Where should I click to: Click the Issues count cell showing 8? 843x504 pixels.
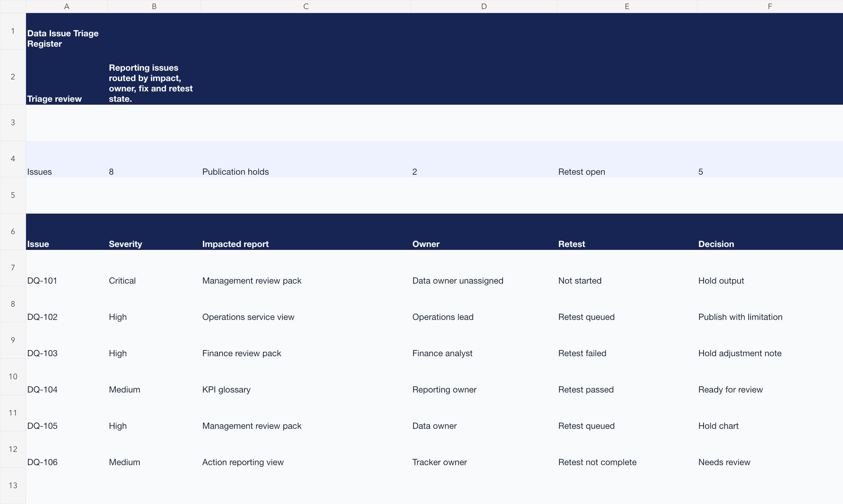point(154,159)
